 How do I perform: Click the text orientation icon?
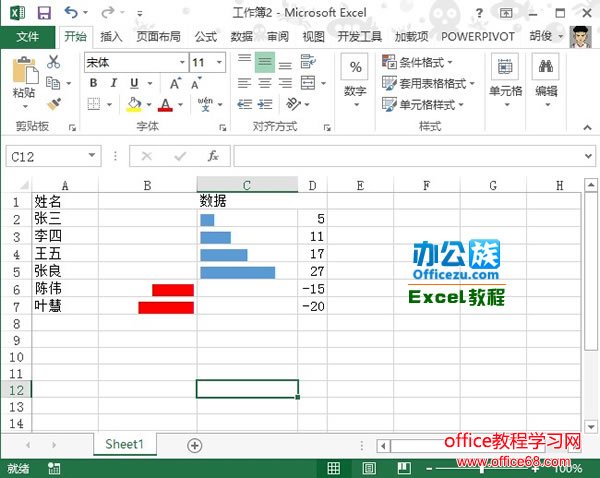(x=293, y=104)
